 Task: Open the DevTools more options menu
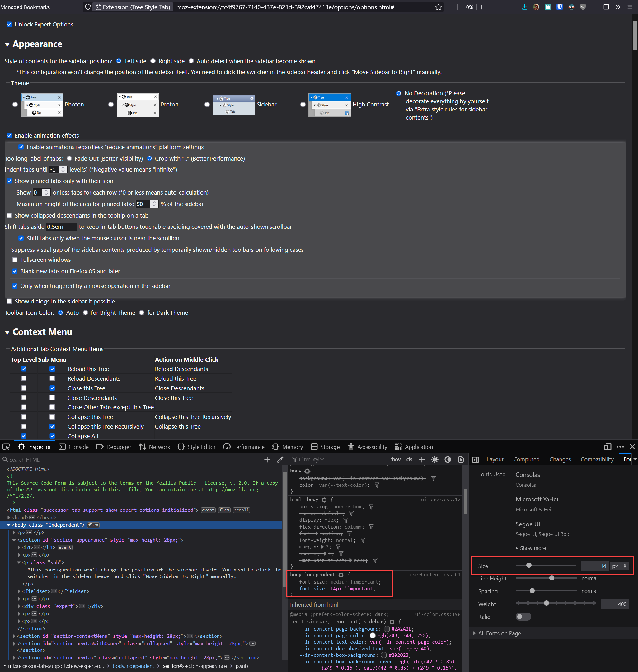pyautogui.click(x=620, y=447)
